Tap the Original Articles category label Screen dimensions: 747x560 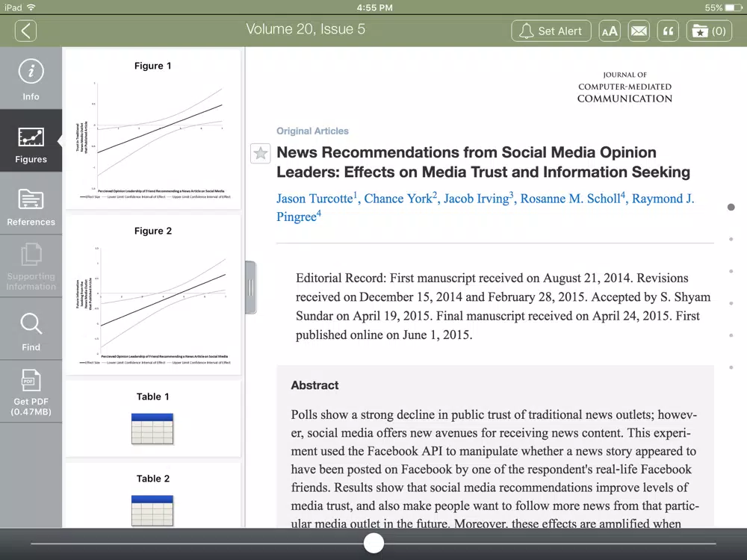[312, 131]
